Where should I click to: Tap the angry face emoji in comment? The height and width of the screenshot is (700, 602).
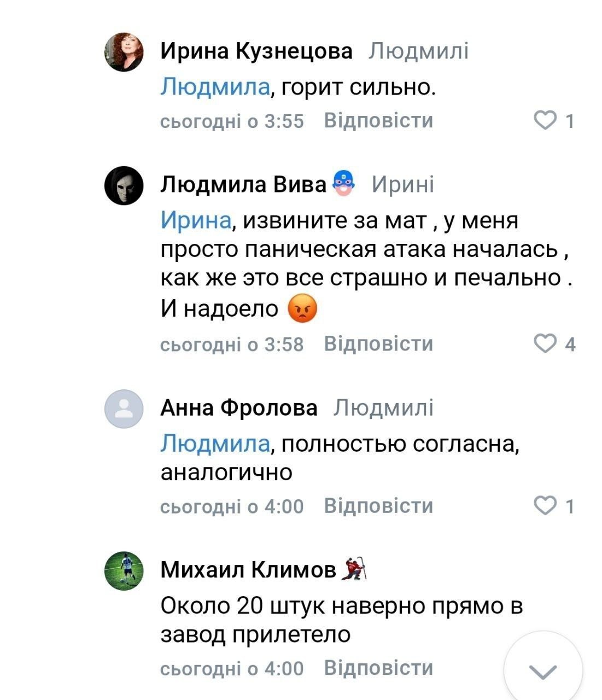point(302,309)
